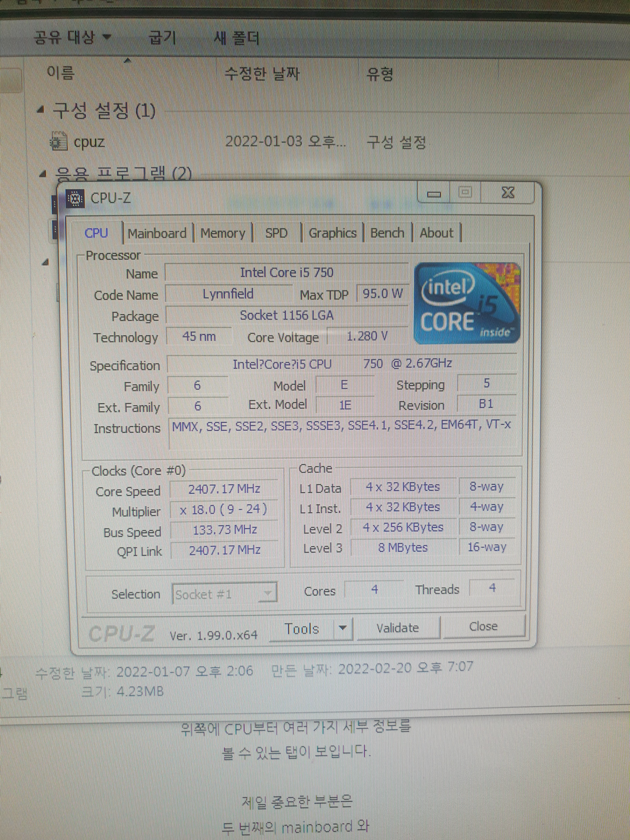Click the created date 2022-02-20 오후 7:07 in details pane
This screenshot has height=840, width=630.
pos(406,668)
